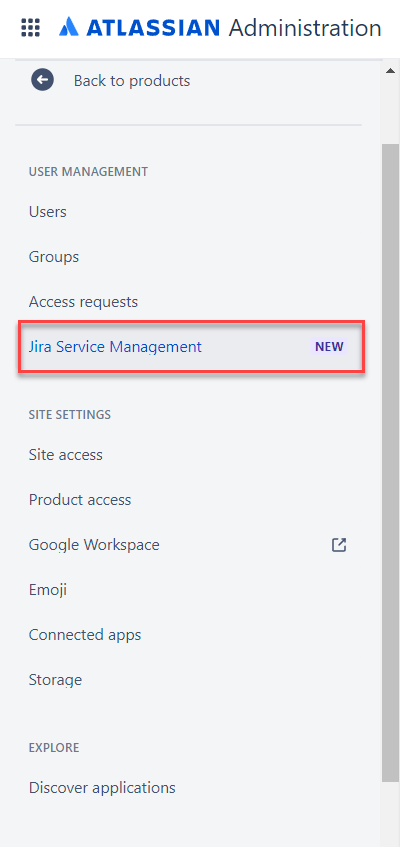
Task: Open the app switcher grid icon
Action: point(31,28)
